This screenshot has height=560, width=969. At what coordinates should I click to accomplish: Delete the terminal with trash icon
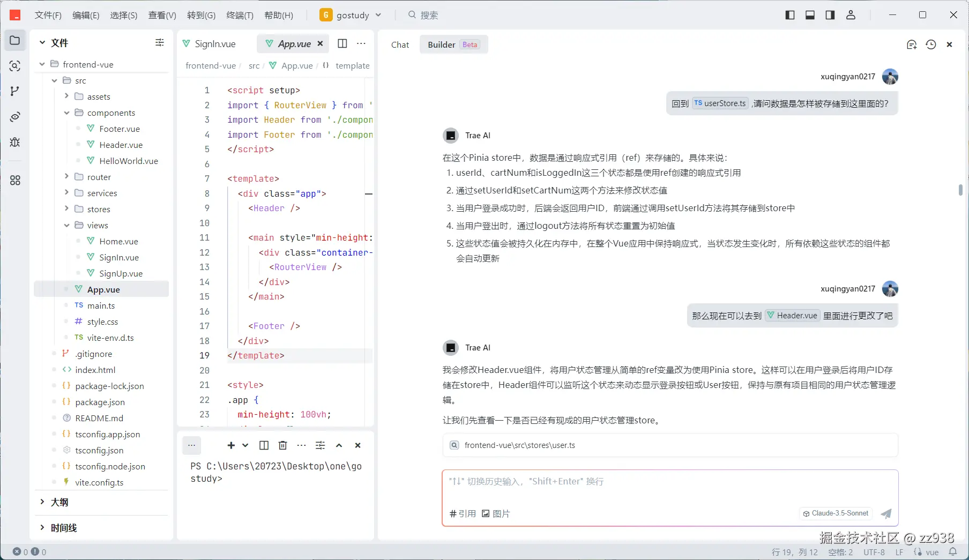283,445
